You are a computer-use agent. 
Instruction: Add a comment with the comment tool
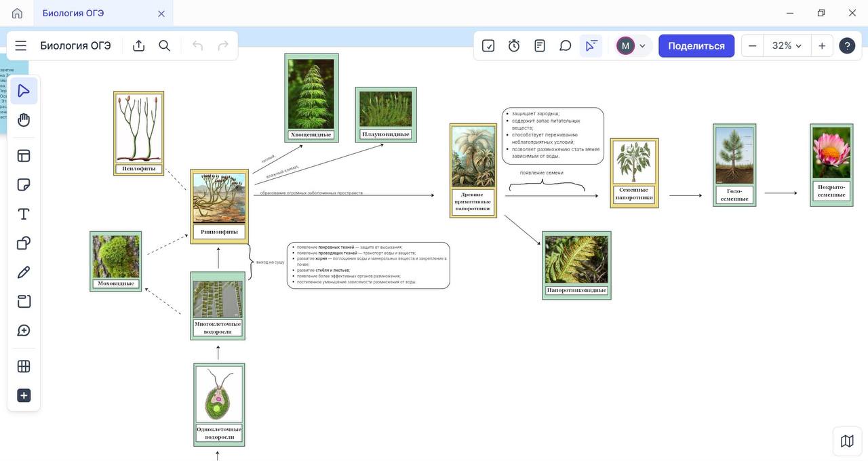click(x=24, y=331)
